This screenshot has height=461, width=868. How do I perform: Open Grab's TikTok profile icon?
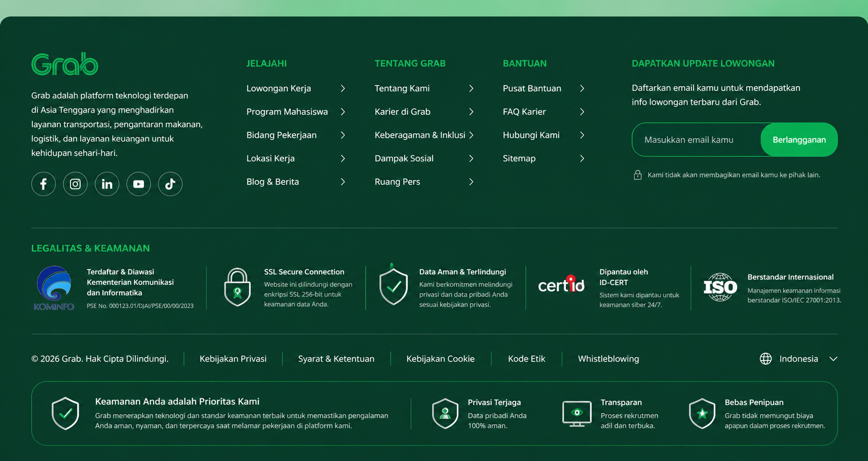(x=170, y=184)
